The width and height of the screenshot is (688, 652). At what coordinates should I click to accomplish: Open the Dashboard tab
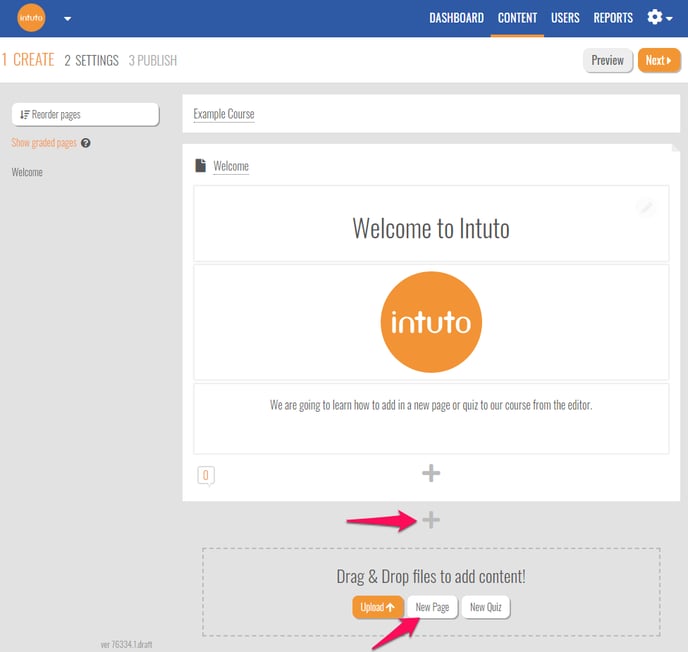coord(456,18)
